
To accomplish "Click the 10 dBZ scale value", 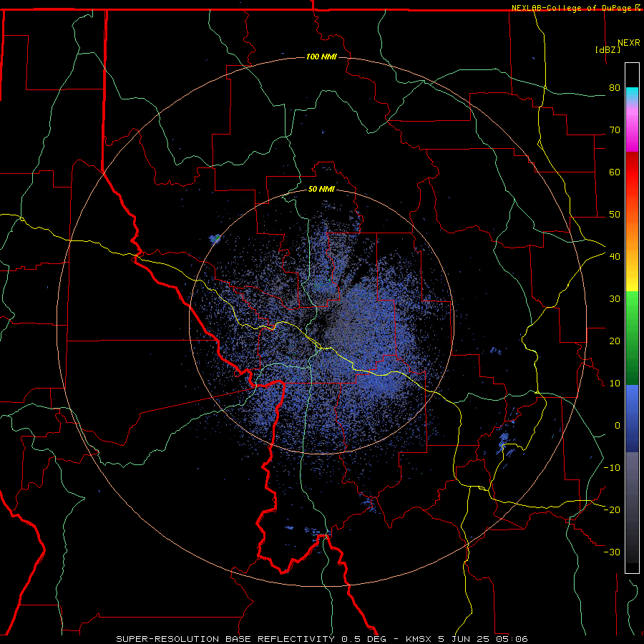I will click(615, 384).
